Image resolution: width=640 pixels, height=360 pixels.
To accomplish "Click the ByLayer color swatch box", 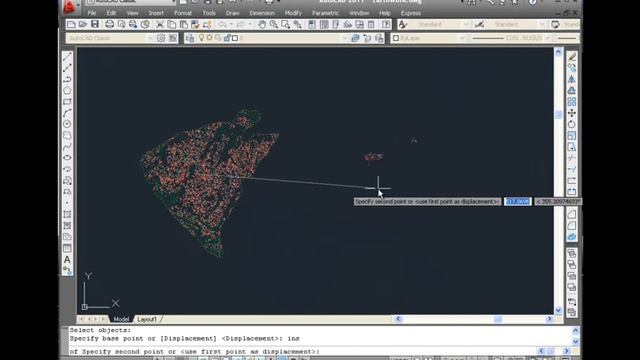I will (396, 38).
